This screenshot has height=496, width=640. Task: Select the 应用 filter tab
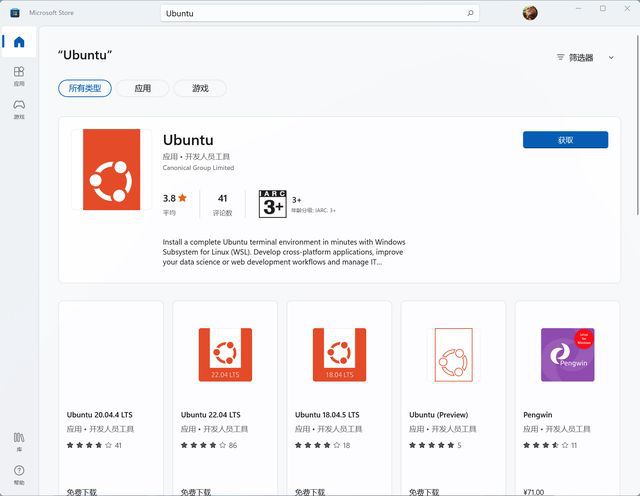pyautogui.click(x=142, y=89)
